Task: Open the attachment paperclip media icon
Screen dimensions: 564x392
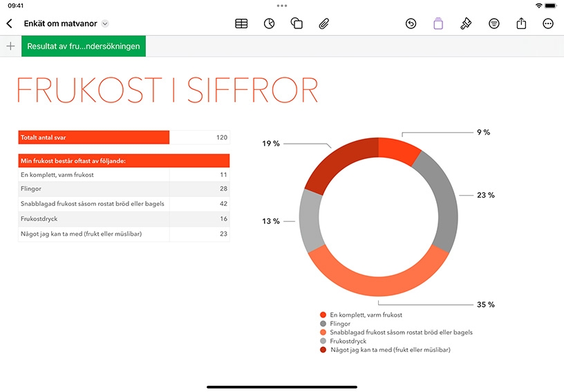Action: (x=324, y=24)
